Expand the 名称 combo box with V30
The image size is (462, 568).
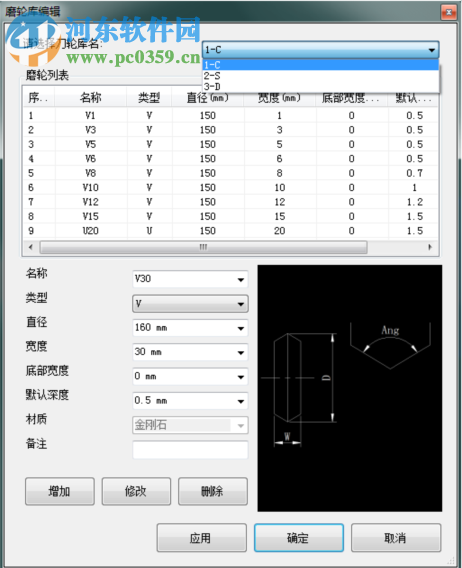[241, 279]
